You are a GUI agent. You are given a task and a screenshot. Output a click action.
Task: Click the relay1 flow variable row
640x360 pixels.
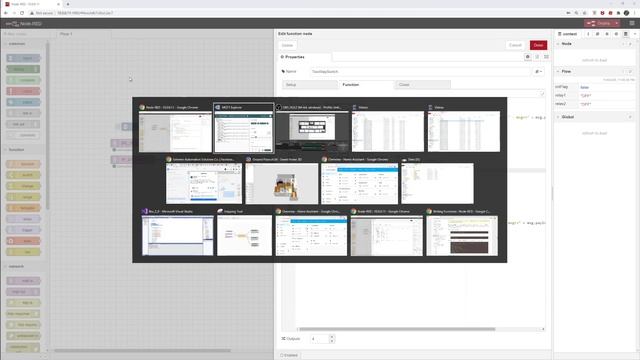pyautogui.click(x=594, y=96)
